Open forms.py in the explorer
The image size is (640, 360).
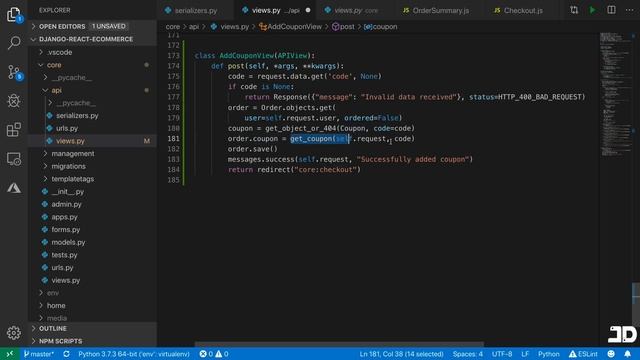pos(92,229)
